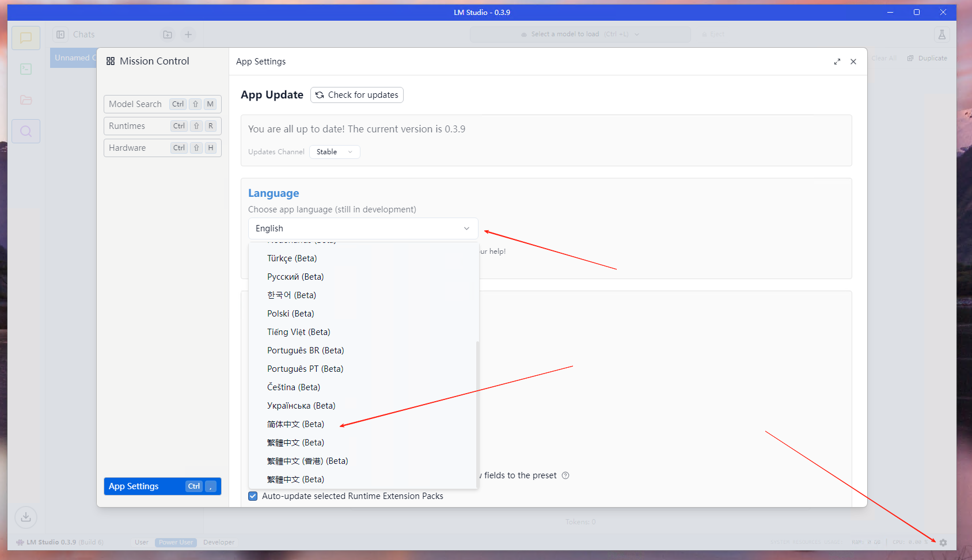Choose 简体中文 (Beta) language
This screenshot has width=972, height=560.
tap(363, 424)
